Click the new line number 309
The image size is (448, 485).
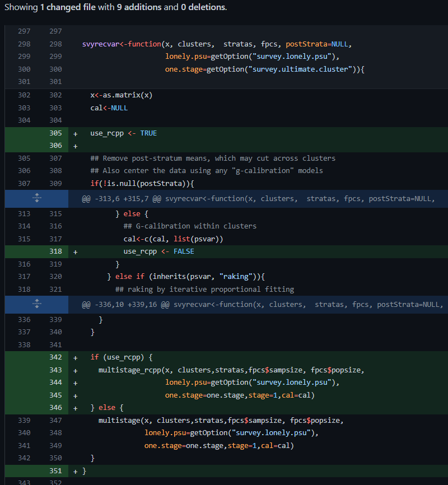pyautogui.click(x=55, y=184)
